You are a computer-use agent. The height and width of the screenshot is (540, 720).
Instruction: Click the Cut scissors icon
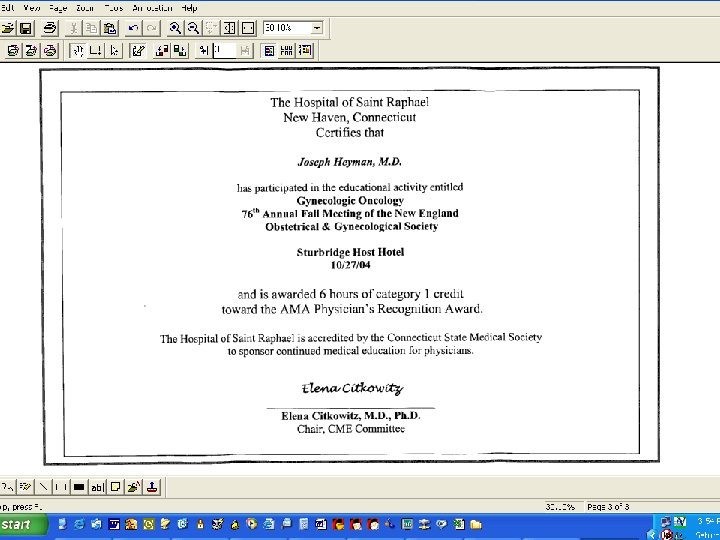(x=73, y=28)
